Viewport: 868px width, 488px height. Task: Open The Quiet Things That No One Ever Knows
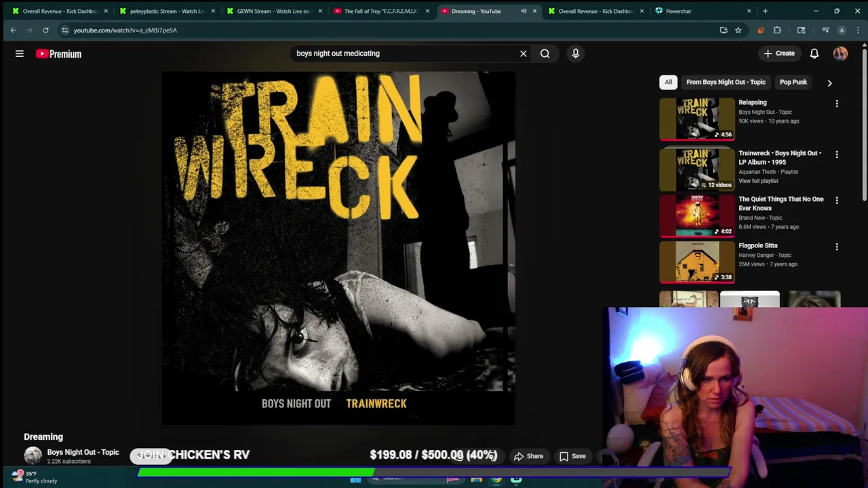click(781, 203)
